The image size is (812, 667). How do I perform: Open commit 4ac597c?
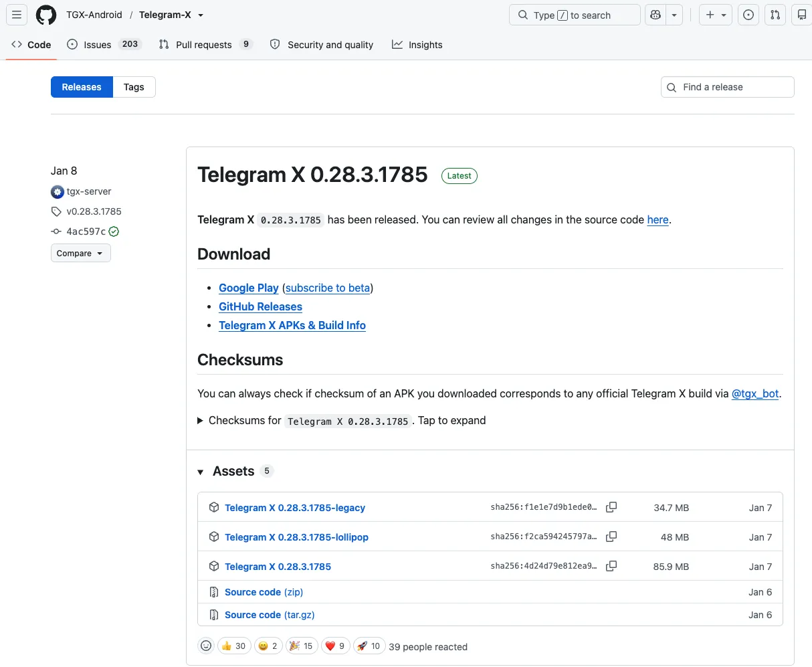pos(86,231)
